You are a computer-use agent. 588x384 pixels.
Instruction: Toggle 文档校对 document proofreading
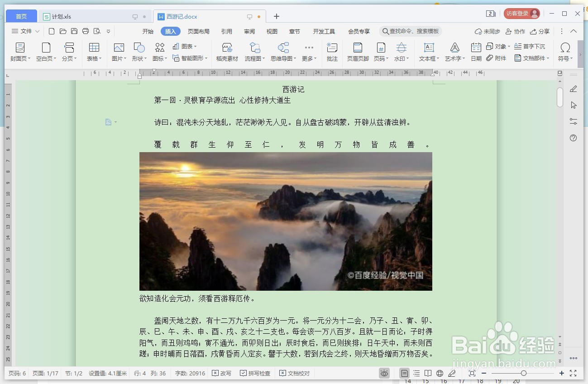pos(294,373)
